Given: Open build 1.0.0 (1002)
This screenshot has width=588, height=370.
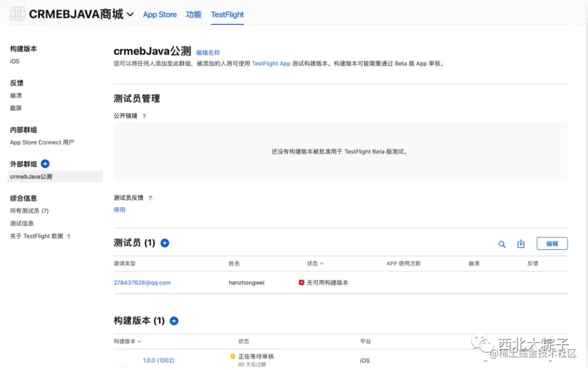Looking at the screenshot, I should click(158, 360).
